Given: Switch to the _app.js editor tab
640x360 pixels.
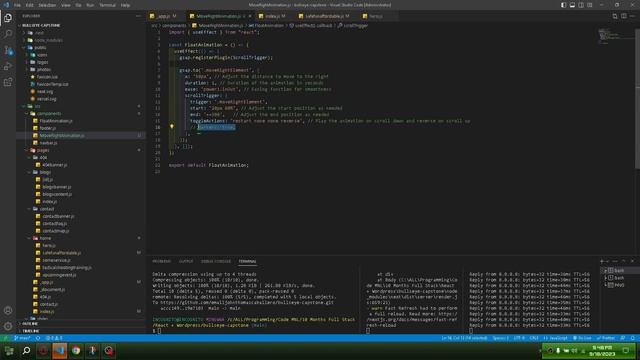Looking at the screenshot, I should (163, 16).
